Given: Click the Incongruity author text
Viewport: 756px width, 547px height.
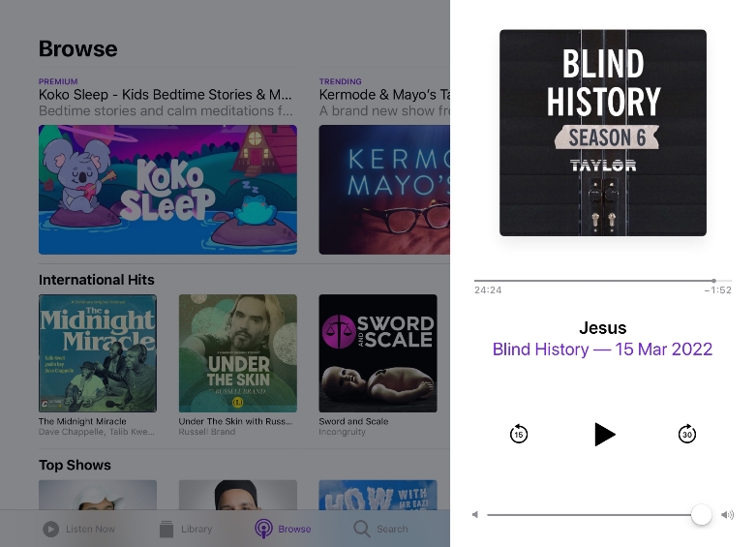Looking at the screenshot, I should coord(342,432).
